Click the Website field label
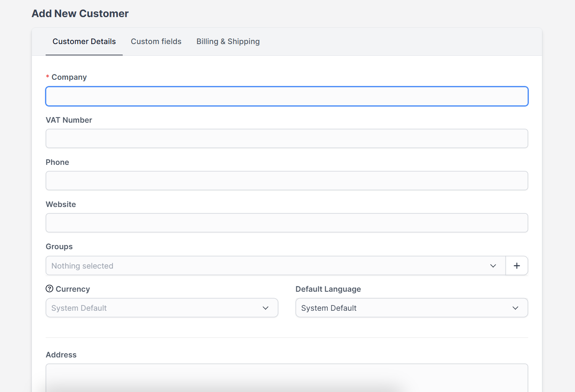This screenshot has height=392, width=575. click(x=61, y=204)
